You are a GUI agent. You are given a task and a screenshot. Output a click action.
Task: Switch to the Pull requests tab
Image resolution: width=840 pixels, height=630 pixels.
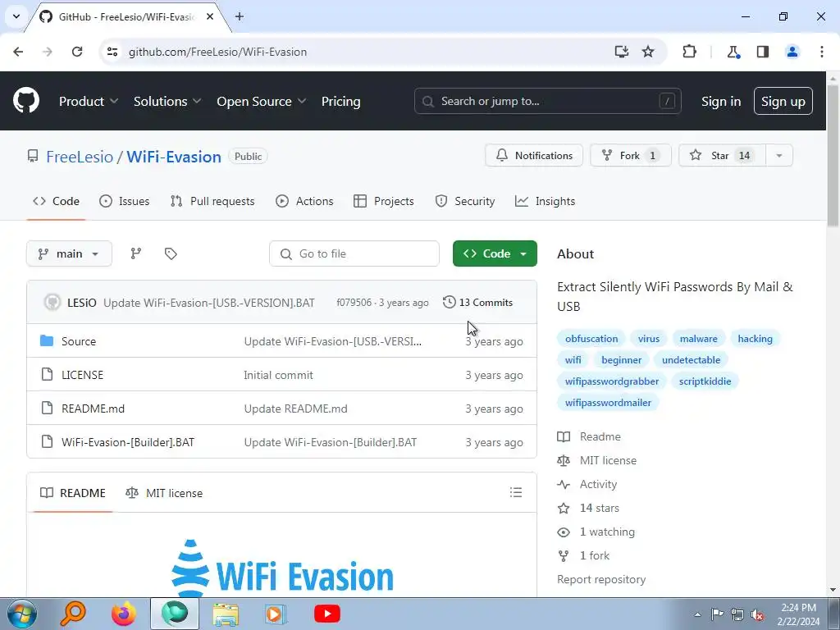point(212,202)
